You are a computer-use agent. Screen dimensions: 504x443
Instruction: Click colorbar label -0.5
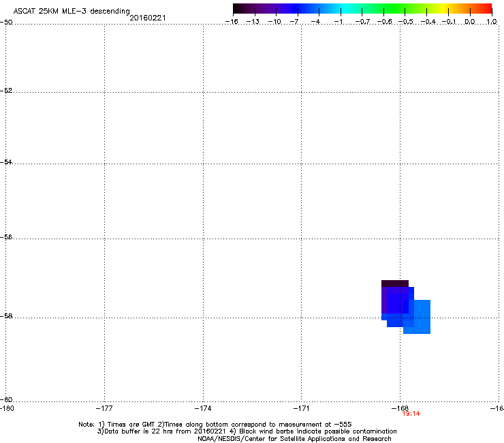click(x=406, y=22)
